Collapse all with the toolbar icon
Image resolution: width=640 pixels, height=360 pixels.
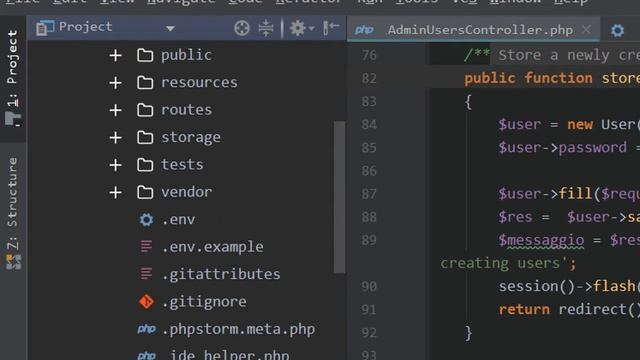click(266, 28)
